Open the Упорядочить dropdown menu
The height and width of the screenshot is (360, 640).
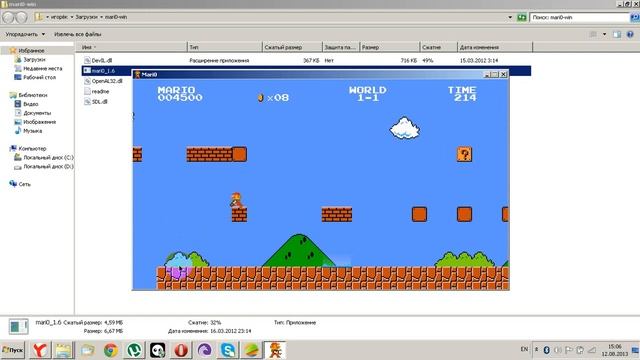tap(25, 34)
